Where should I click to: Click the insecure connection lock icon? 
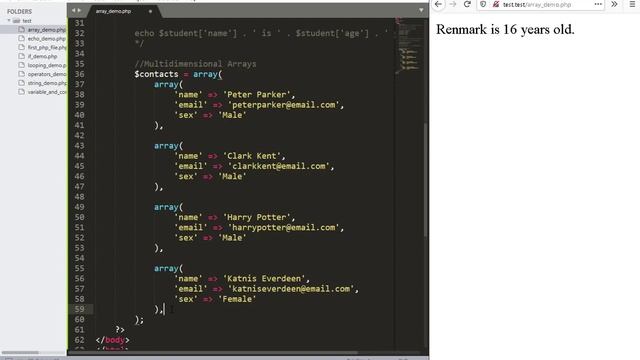tap(496, 4)
